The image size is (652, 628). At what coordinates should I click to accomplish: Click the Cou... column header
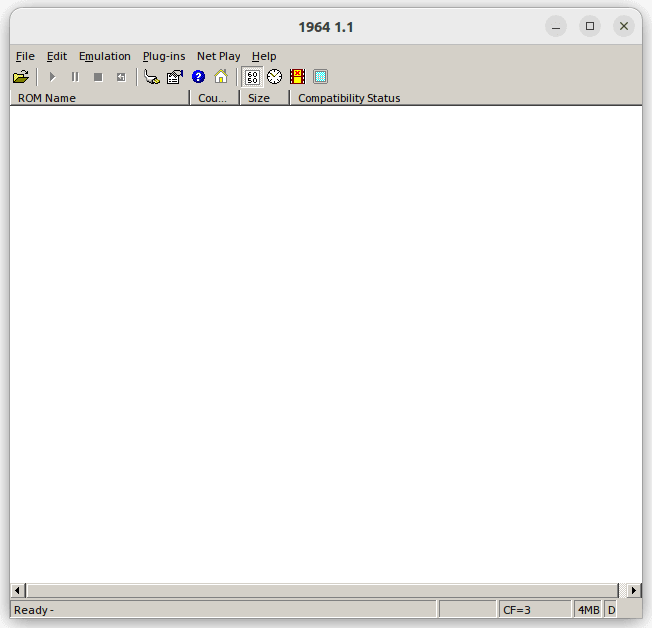[x=215, y=98]
